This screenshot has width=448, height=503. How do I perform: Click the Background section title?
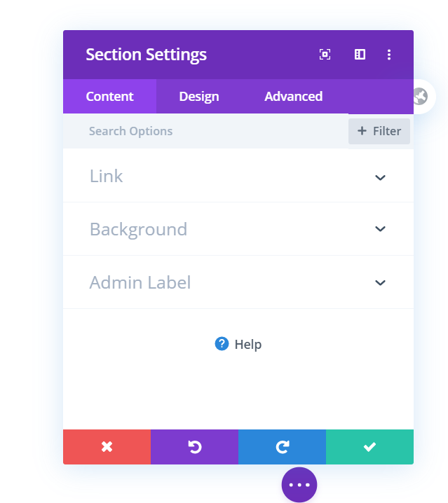[138, 229]
